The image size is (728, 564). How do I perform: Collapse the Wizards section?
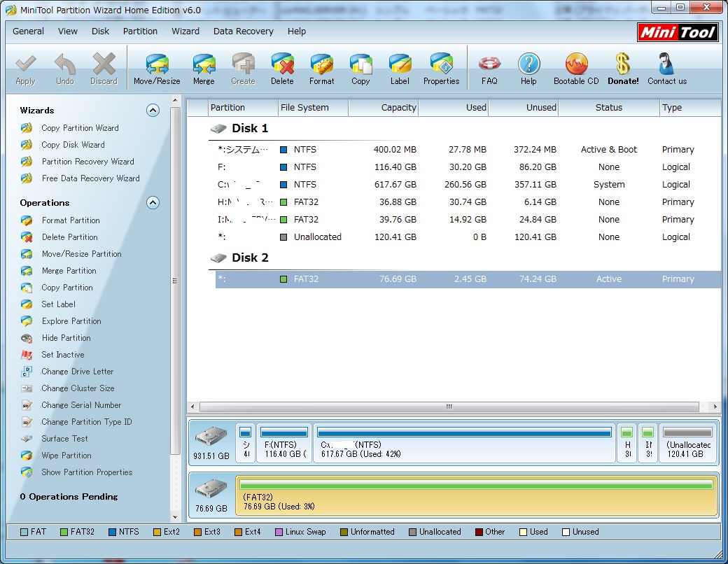click(153, 110)
